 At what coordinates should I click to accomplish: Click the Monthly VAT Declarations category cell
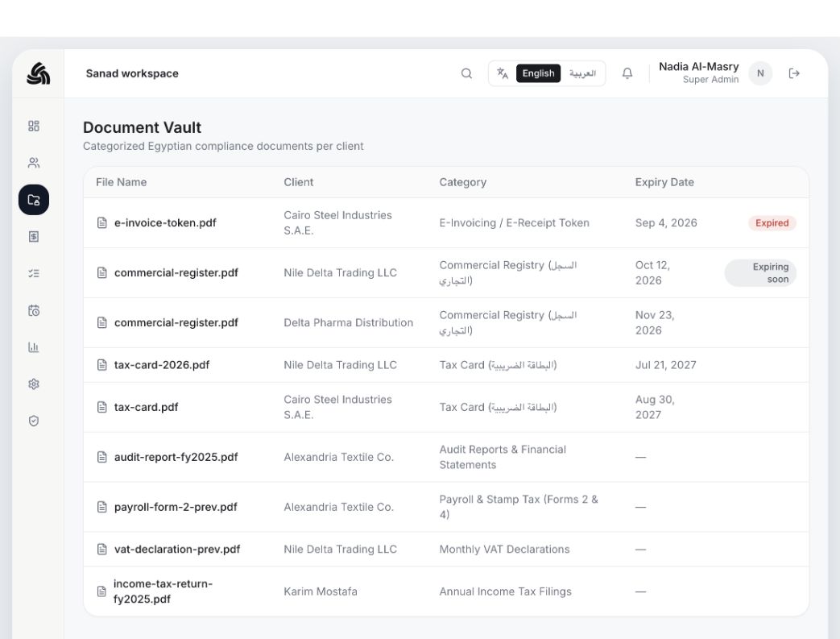pos(504,550)
